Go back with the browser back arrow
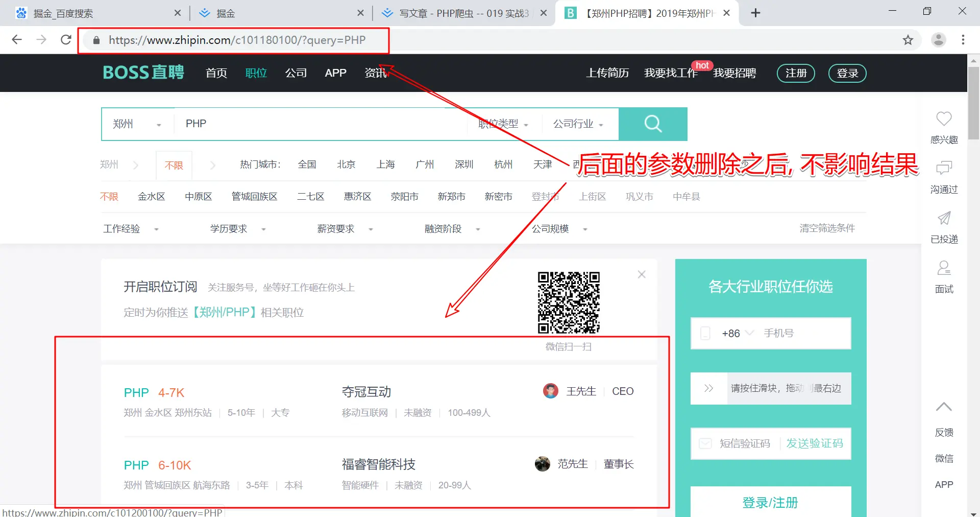 (x=17, y=40)
